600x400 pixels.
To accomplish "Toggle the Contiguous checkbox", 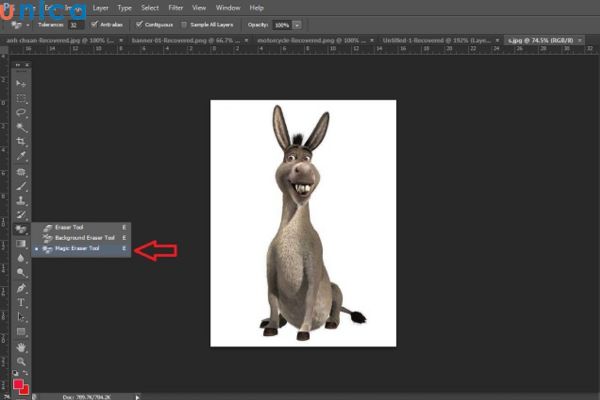I will tap(139, 24).
